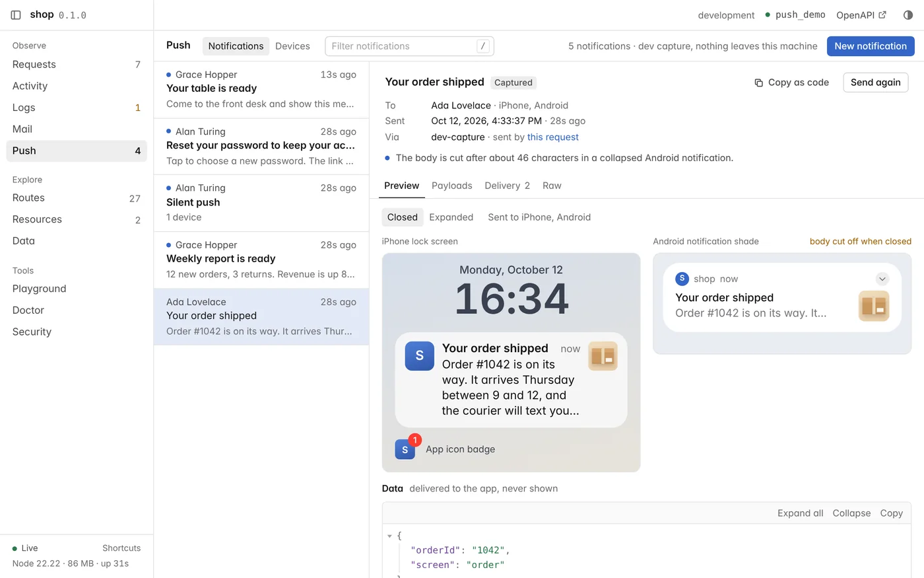Click the package thumbnail in iPhone notification
This screenshot has height=578, width=924.
click(603, 356)
